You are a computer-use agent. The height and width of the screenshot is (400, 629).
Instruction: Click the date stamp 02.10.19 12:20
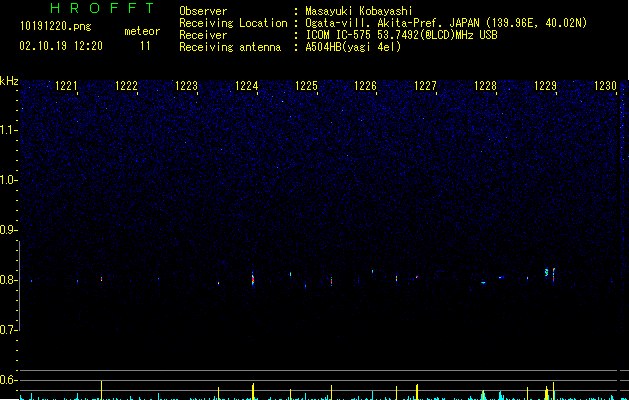[x=61, y=46]
